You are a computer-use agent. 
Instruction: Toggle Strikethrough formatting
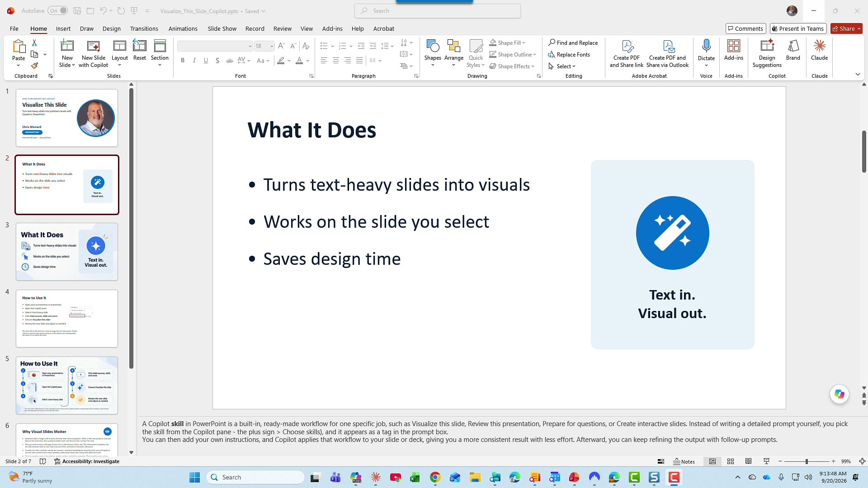[x=230, y=61]
